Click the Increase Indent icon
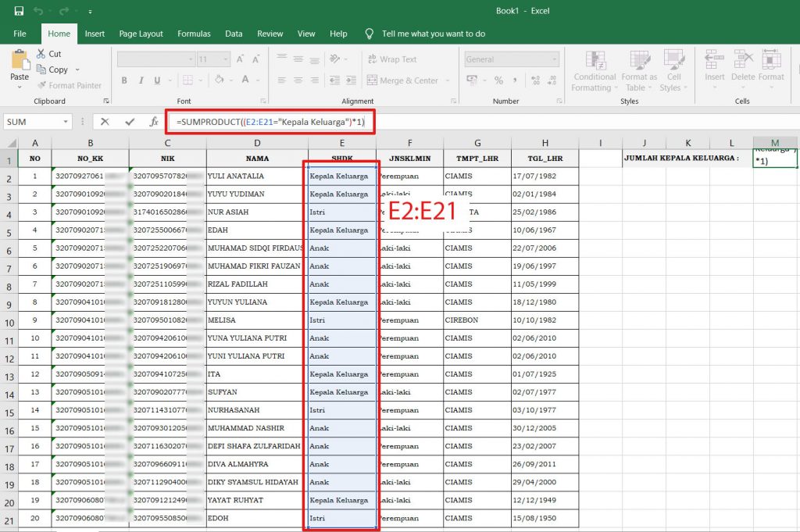 pyautogui.click(x=351, y=80)
